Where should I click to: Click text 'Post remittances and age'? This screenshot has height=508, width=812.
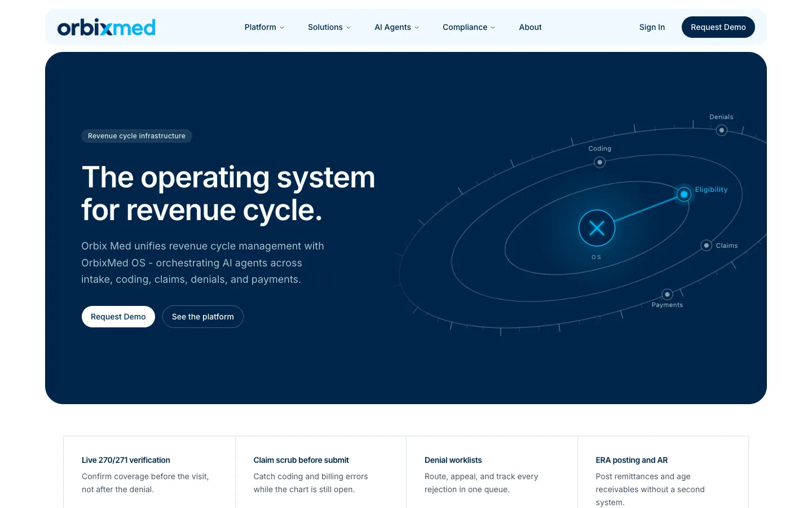(643, 476)
